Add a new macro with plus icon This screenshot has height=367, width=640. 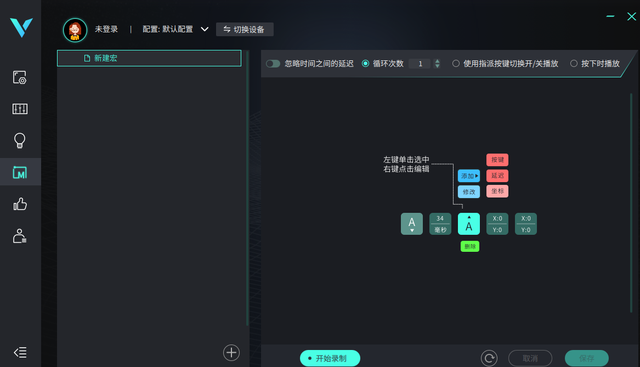[231, 352]
